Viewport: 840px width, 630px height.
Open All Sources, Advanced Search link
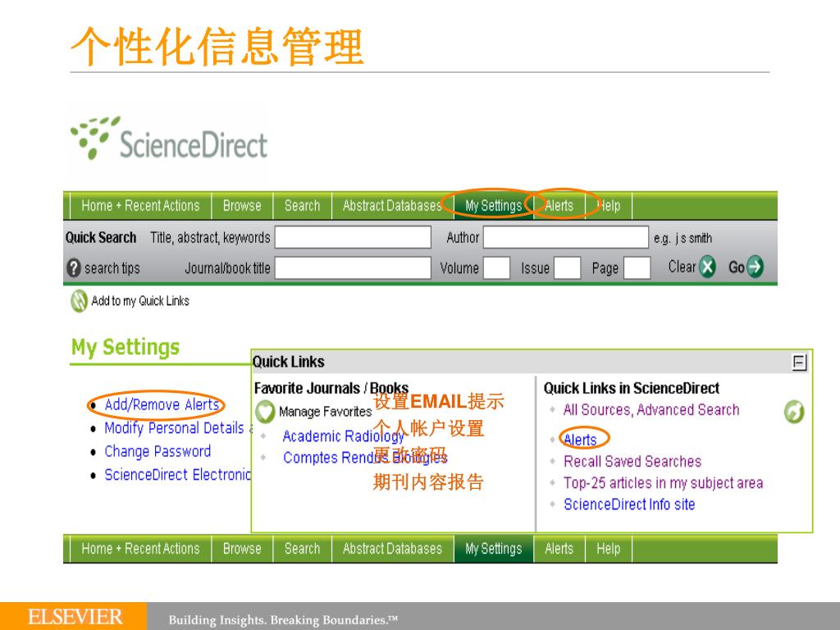(651, 410)
